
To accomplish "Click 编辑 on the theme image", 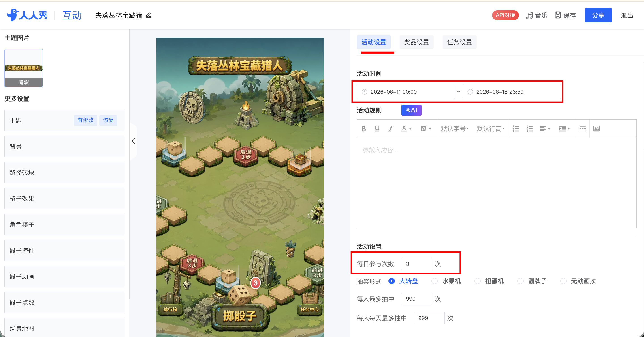I will click(24, 82).
